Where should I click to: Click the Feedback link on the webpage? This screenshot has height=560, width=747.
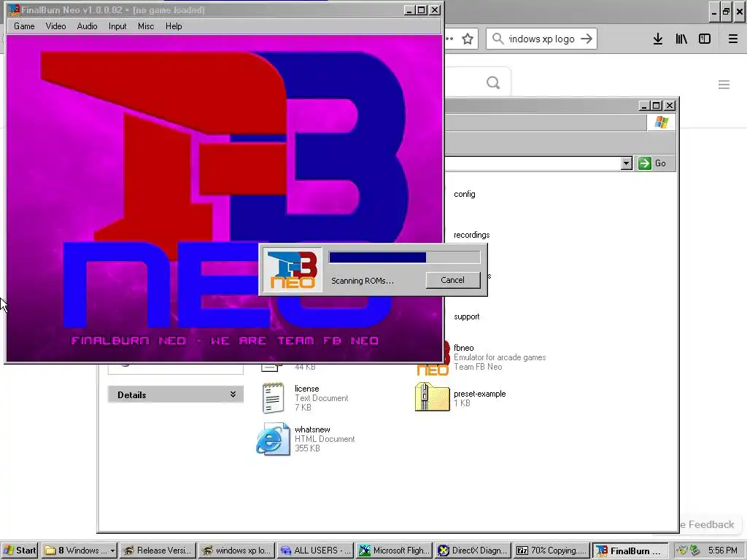(x=707, y=524)
